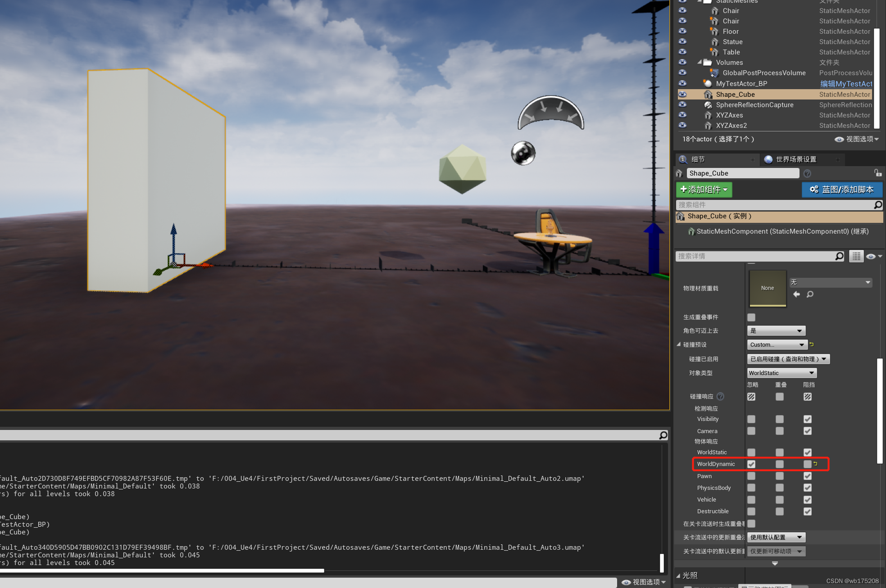Click the SphereReflectionCapture actor icon in outliner
The height and width of the screenshot is (588, 886).
(708, 105)
